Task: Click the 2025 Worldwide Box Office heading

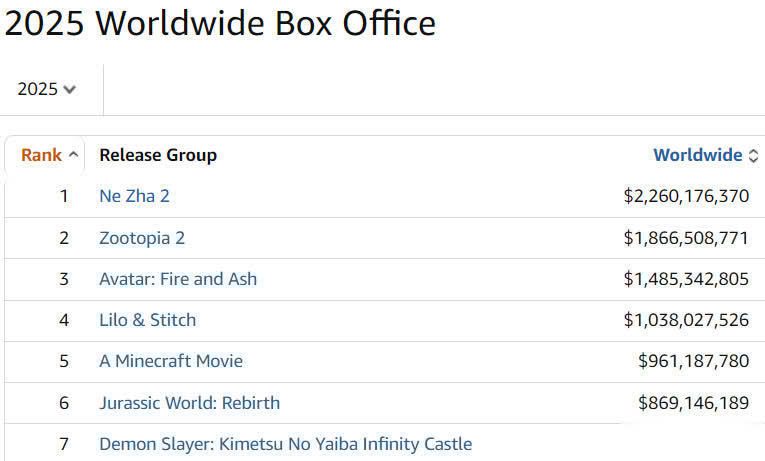Action: click(220, 23)
